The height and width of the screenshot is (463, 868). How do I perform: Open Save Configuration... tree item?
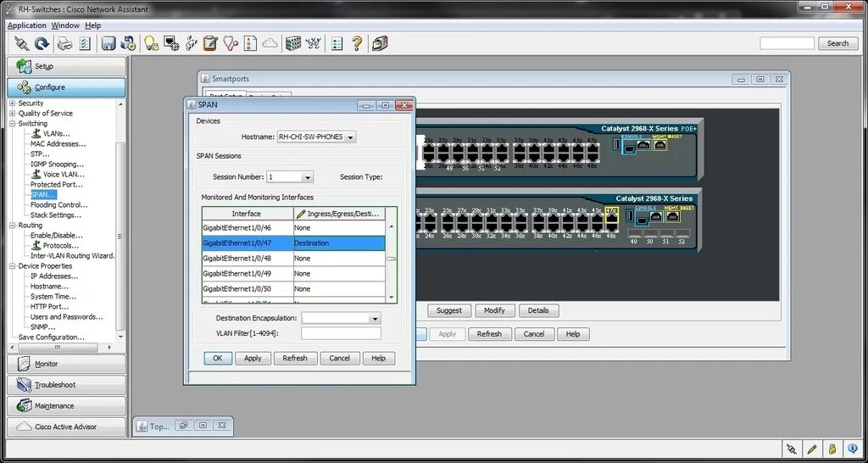click(x=52, y=337)
